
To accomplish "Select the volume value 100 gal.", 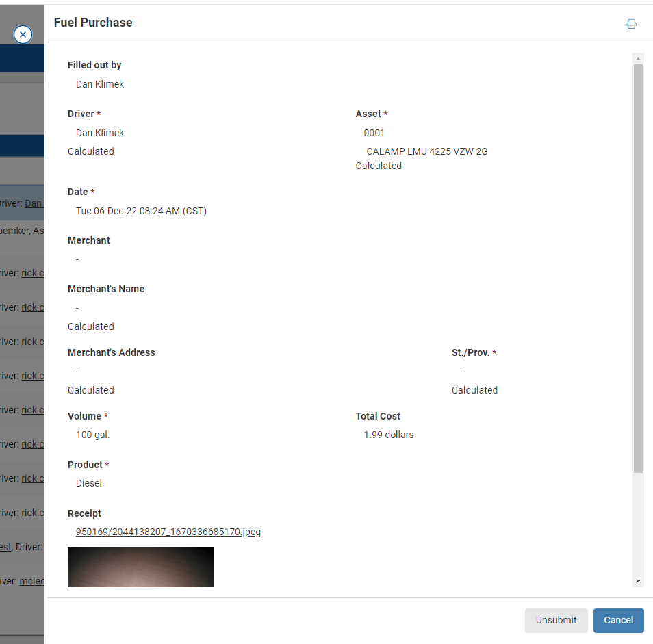I will (x=92, y=435).
